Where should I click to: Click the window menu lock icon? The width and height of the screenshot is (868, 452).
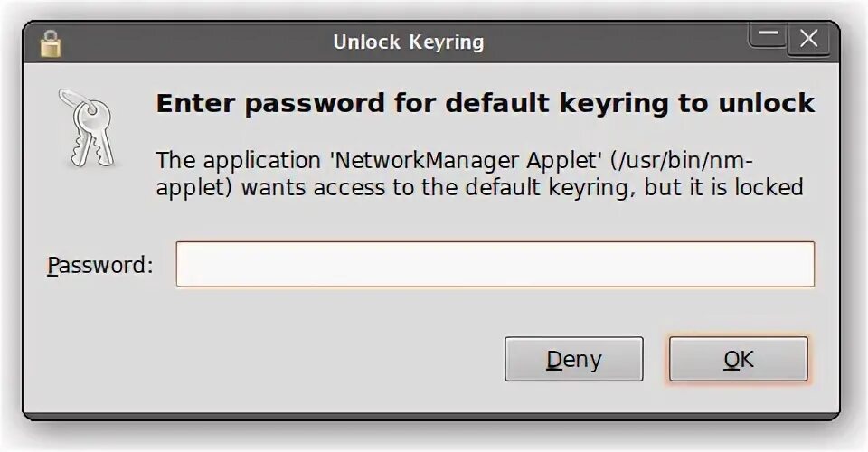click(51, 42)
